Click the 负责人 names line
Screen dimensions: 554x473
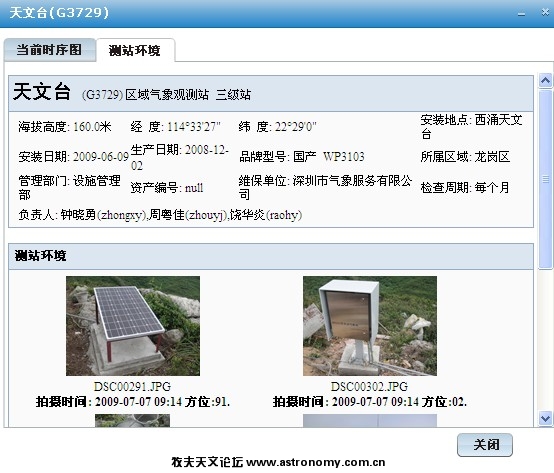[160, 214]
